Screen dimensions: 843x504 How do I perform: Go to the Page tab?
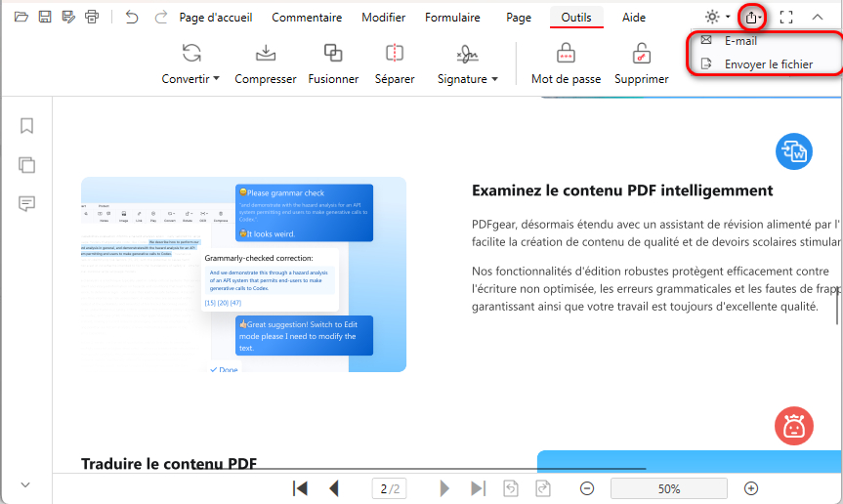coord(519,18)
